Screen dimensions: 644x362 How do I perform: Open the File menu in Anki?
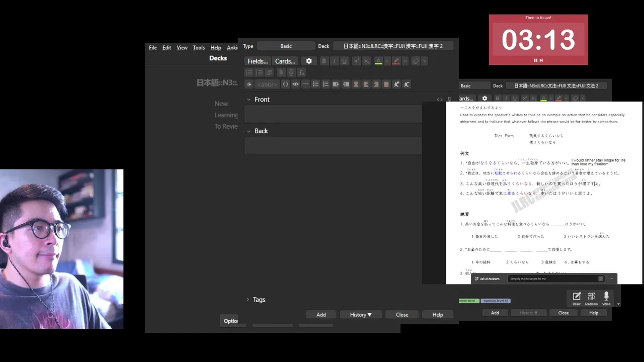pyautogui.click(x=153, y=48)
